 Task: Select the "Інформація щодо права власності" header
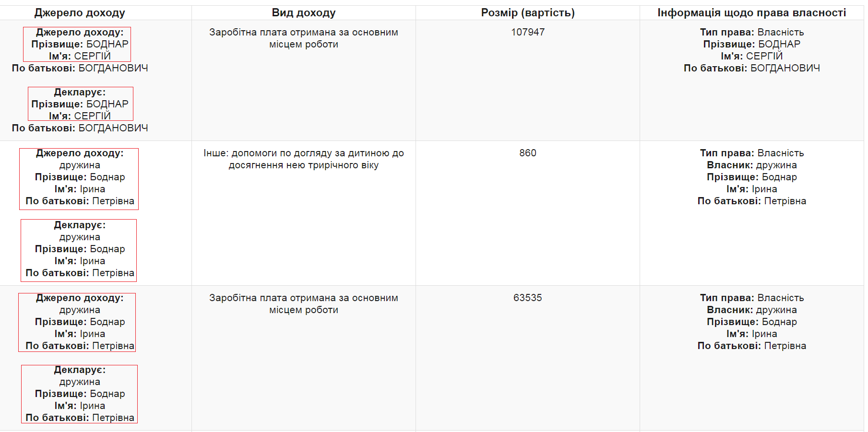pos(751,13)
